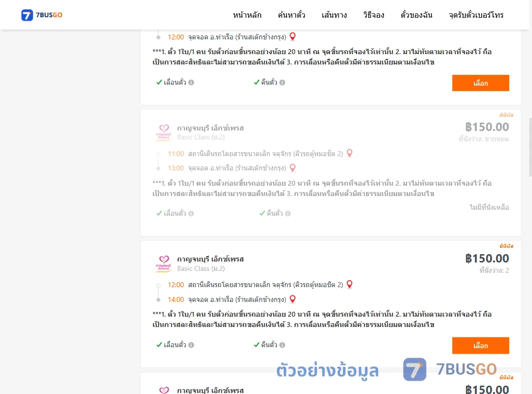Click map pin beside 12:00 departure station
Screen dimensions: 532x394
click(x=349, y=284)
